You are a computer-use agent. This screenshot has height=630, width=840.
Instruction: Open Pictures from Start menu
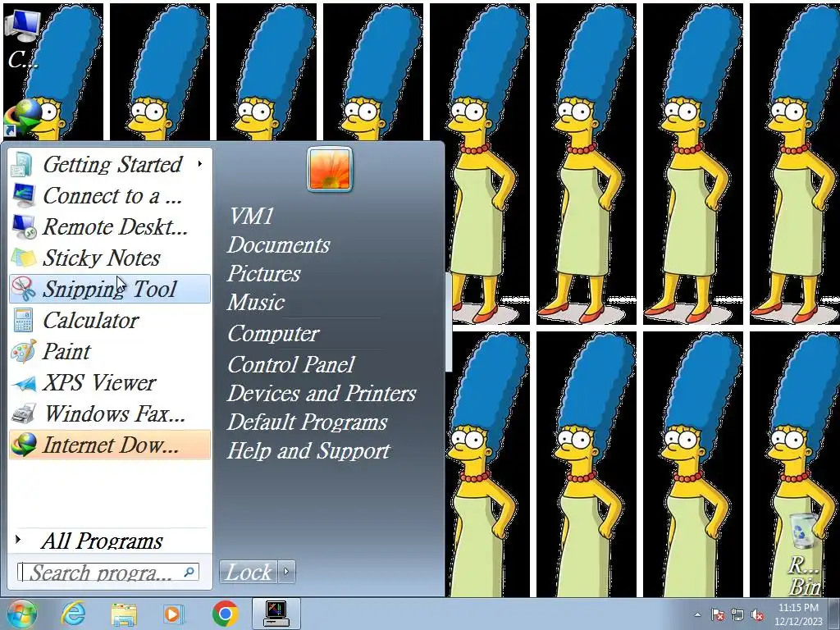263,273
